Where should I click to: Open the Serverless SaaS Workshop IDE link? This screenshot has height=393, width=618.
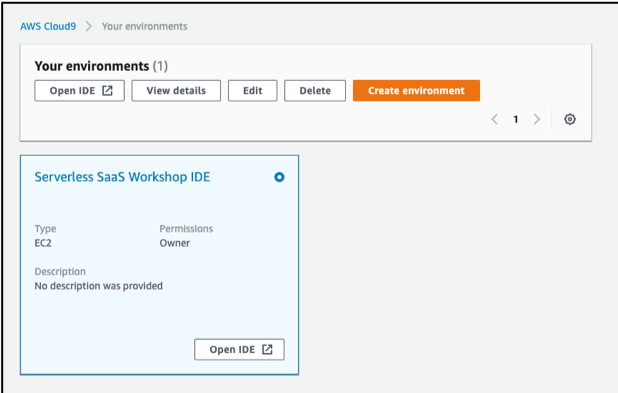tap(122, 177)
